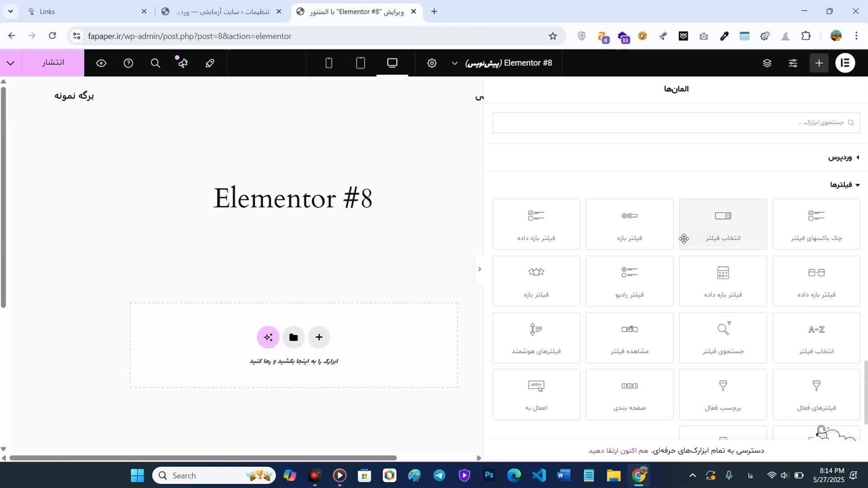Open the Structure layers panel icon

coord(767,63)
